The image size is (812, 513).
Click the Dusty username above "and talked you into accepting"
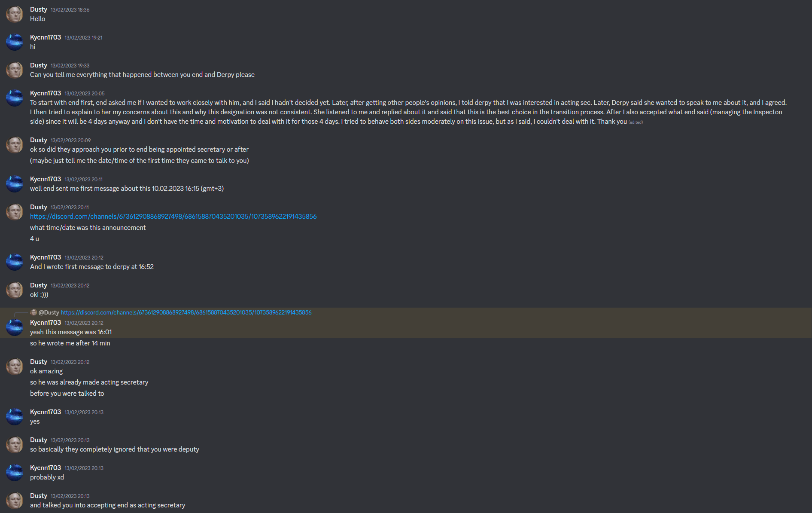39,496
